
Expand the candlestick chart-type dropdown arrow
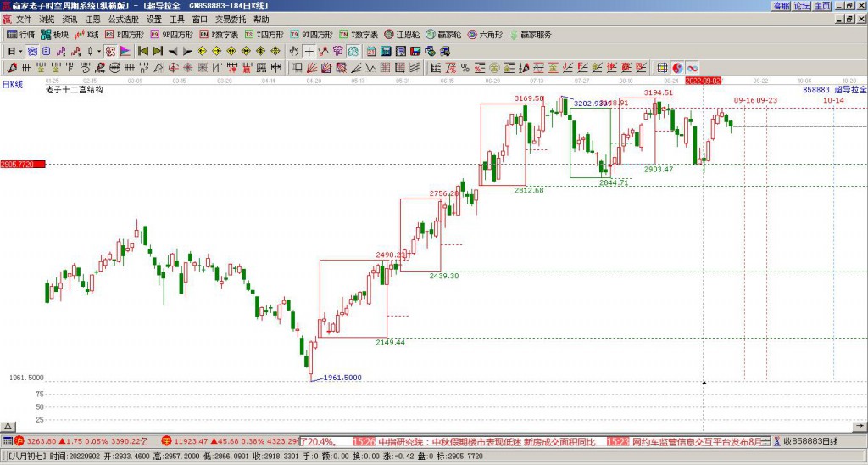click(99, 51)
